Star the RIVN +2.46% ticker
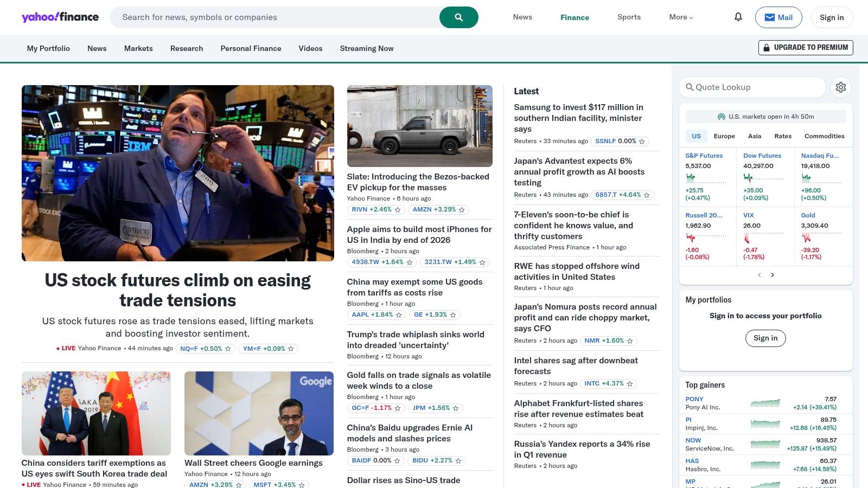868x488 pixels. tap(398, 210)
